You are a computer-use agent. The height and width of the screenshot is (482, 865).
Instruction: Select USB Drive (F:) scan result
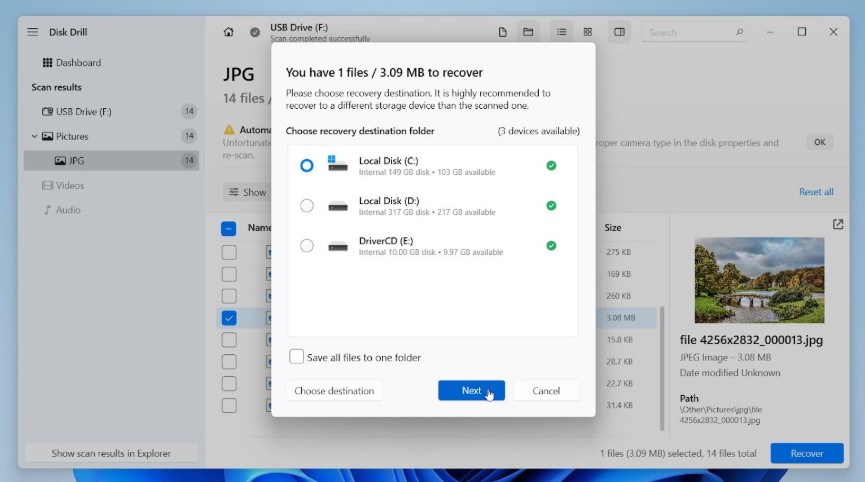[x=111, y=111]
